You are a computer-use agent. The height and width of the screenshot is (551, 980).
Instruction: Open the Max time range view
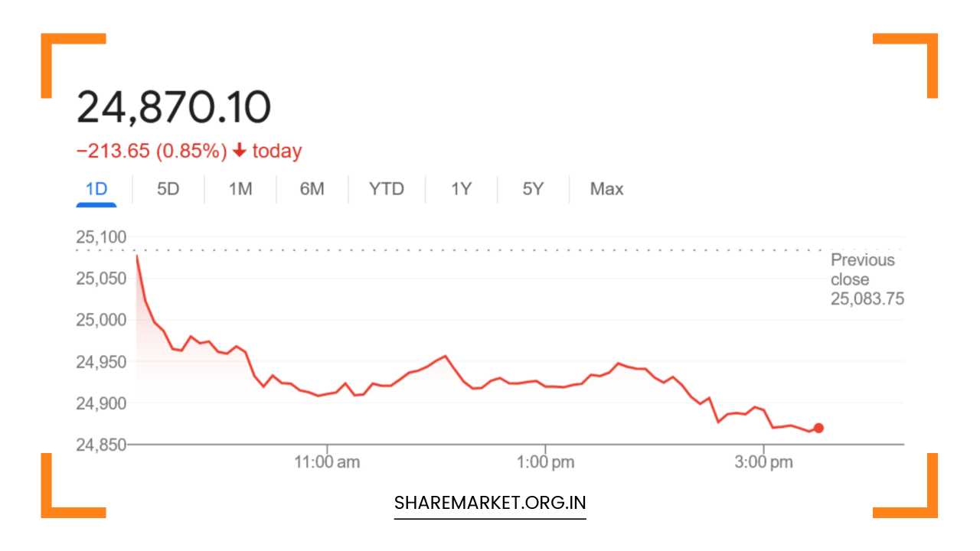[606, 189]
